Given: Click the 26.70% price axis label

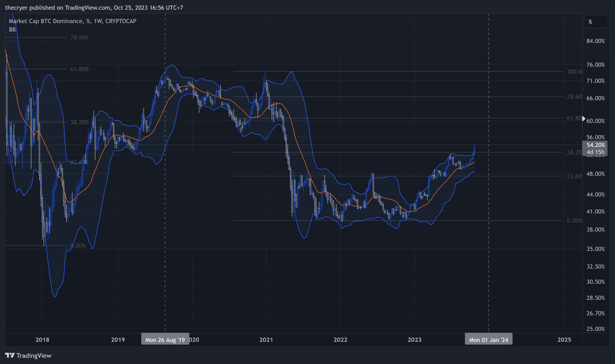Looking at the screenshot, I should 596,313.
